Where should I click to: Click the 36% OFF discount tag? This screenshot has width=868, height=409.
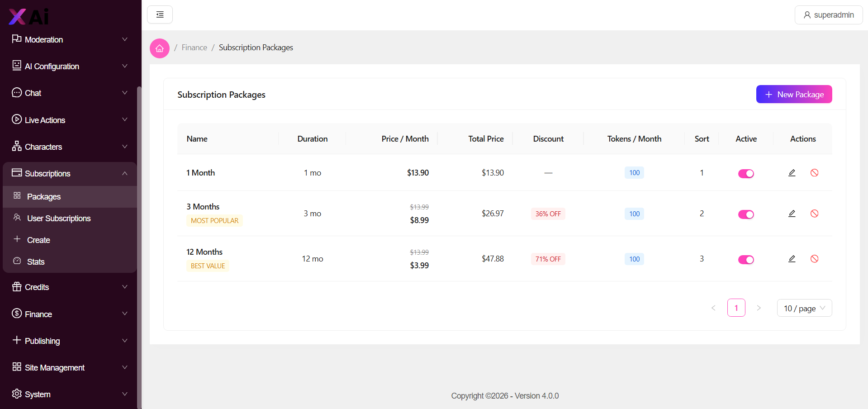coord(548,214)
